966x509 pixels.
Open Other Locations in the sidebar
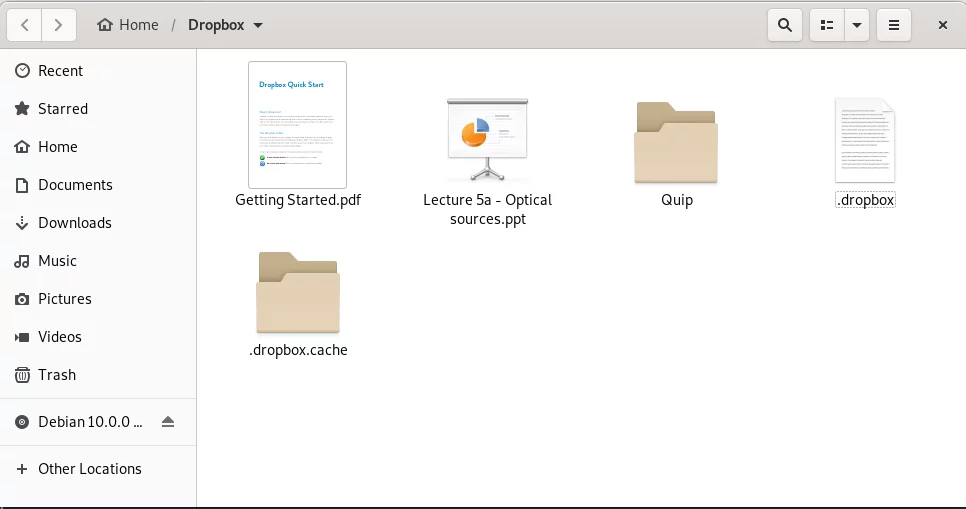[x=98, y=469]
